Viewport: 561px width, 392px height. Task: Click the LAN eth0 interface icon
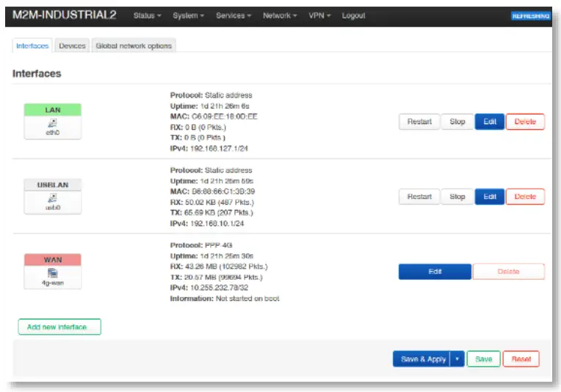click(52, 123)
